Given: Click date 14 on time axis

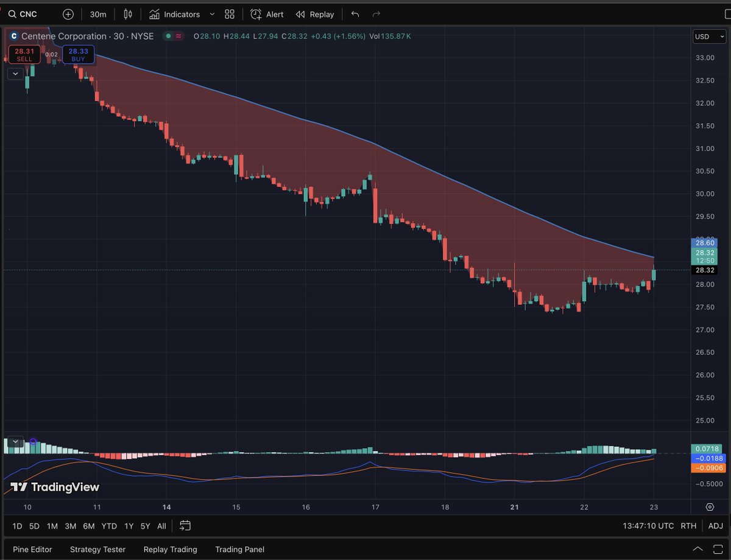Looking at the screenshot, I should point(167,507).
